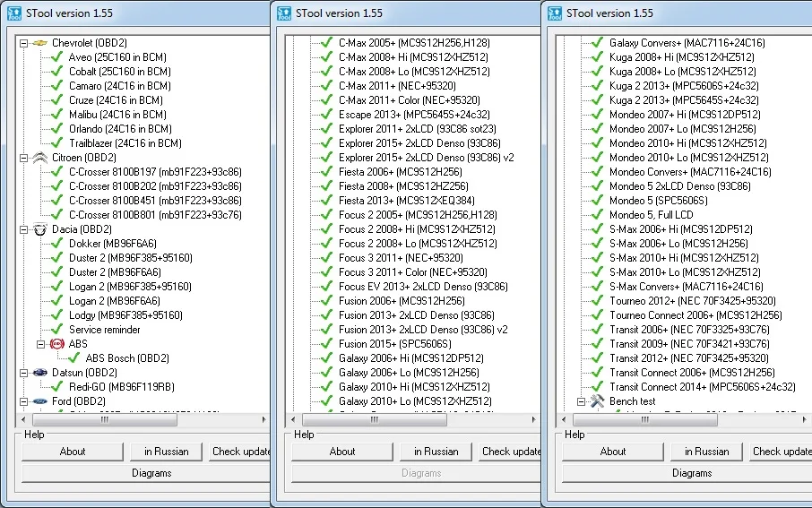This screenshot has width=812, height=508.
Task: Open About in the left window
Action: click(x=73, y=452)
